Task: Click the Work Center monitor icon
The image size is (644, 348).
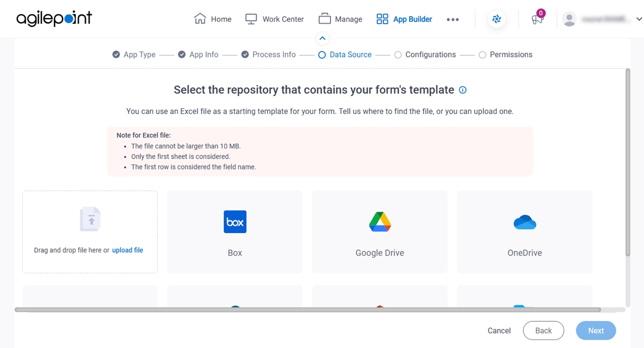Action: click(251, 19)
